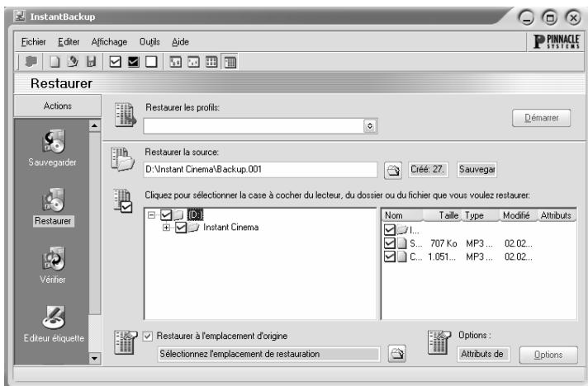588x386 pixels.
Task: Click the Actions panel scrollbar thumb
Action: (94, 223)
